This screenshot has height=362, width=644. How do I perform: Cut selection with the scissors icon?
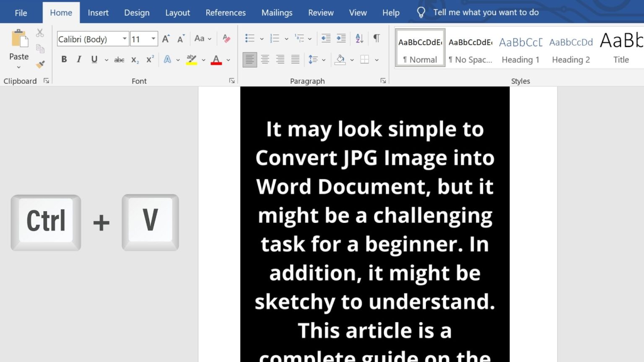pyautogui.click(x=40, y=33)
